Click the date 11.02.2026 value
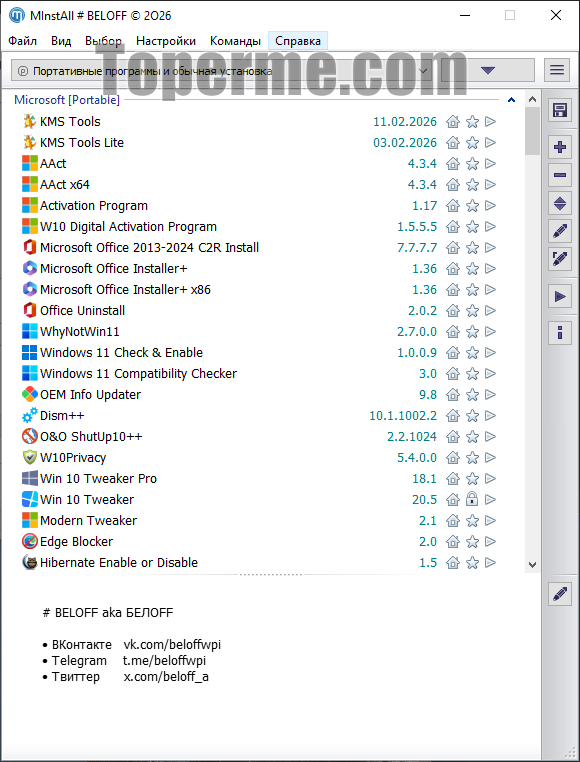Viewport: 580px width, 762px height. pos(405,121)
